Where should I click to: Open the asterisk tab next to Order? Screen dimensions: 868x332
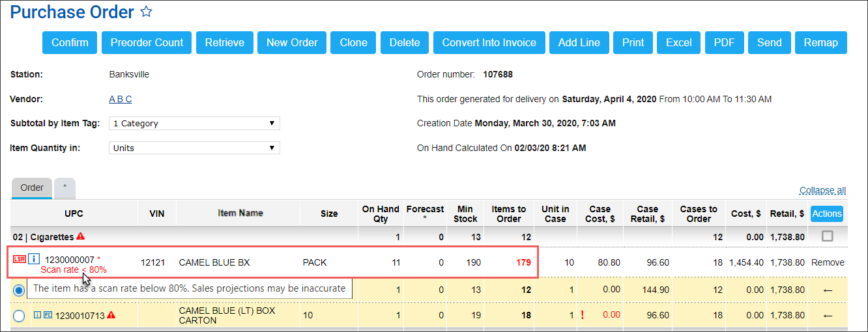pos(65,188)
